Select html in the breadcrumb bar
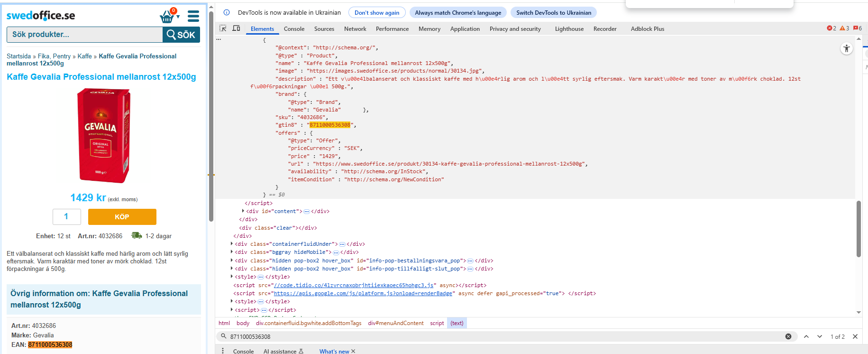Viewport: 868px width, 354px height. [224, 323]
